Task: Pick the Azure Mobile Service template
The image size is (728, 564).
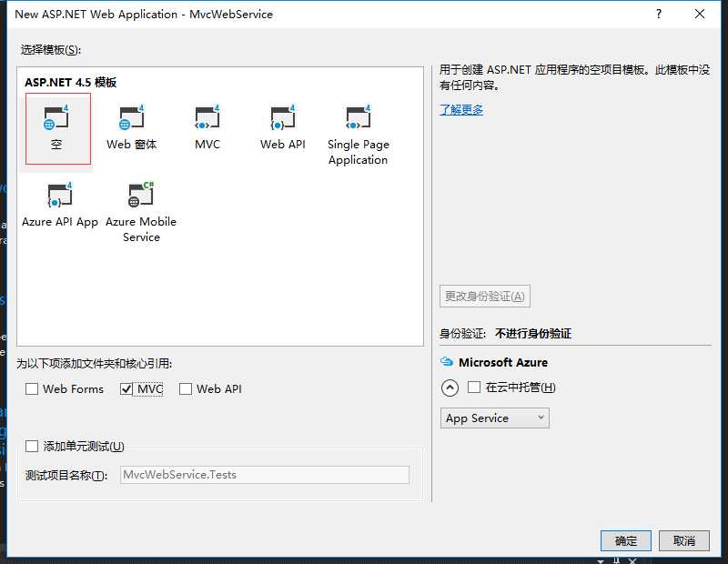Action: coord(141,213)
